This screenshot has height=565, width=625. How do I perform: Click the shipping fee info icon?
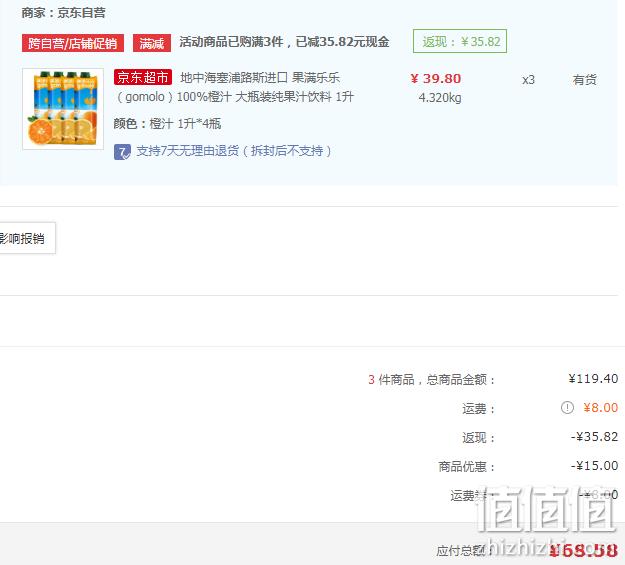coord(567,408)
